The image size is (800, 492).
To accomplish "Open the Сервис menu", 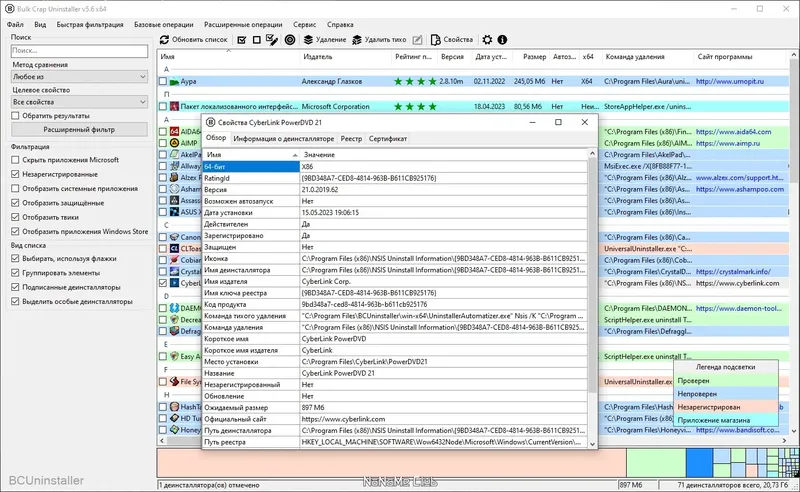I will [305, 24].
